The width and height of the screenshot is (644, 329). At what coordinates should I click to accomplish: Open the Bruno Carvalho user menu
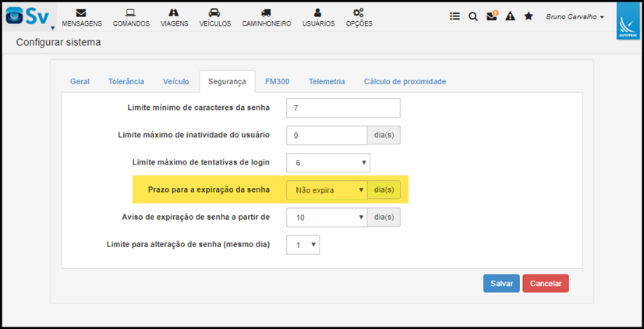tap(575, 17)
